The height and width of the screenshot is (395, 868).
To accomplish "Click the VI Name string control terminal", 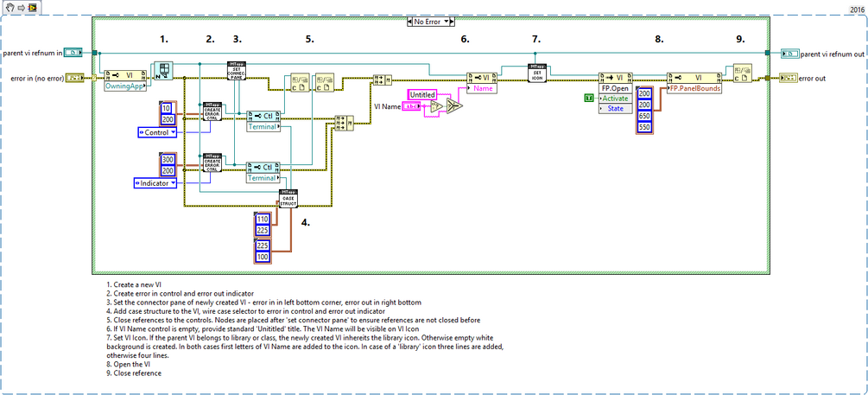I will tap(411, 105).
